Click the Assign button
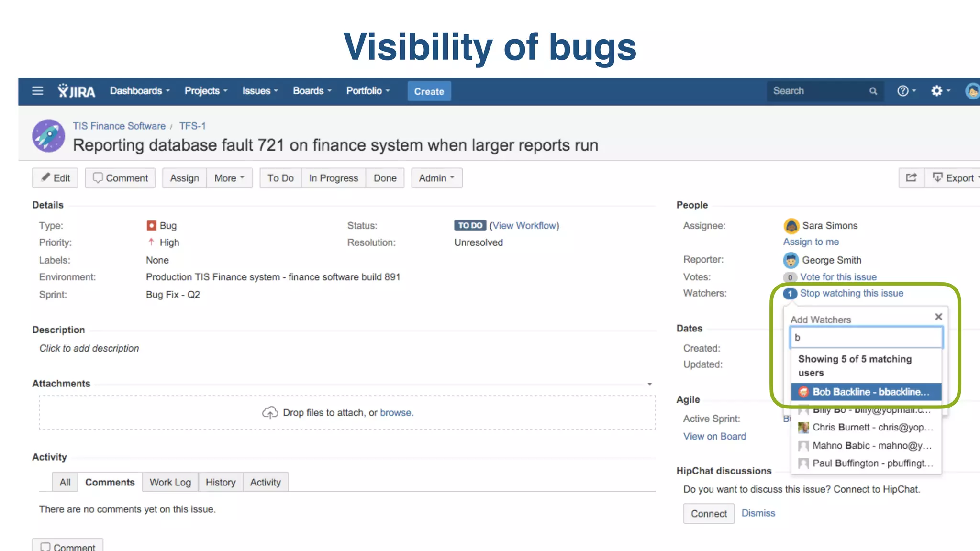Viewport: 980px width, 551px height. [184, 178]
